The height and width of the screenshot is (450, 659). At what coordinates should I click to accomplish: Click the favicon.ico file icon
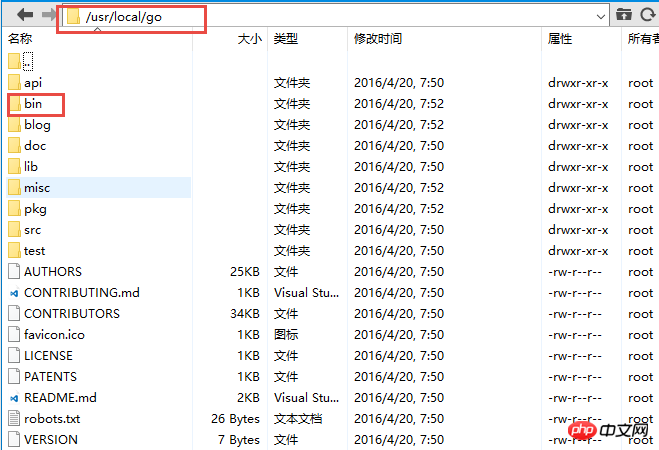14,334
